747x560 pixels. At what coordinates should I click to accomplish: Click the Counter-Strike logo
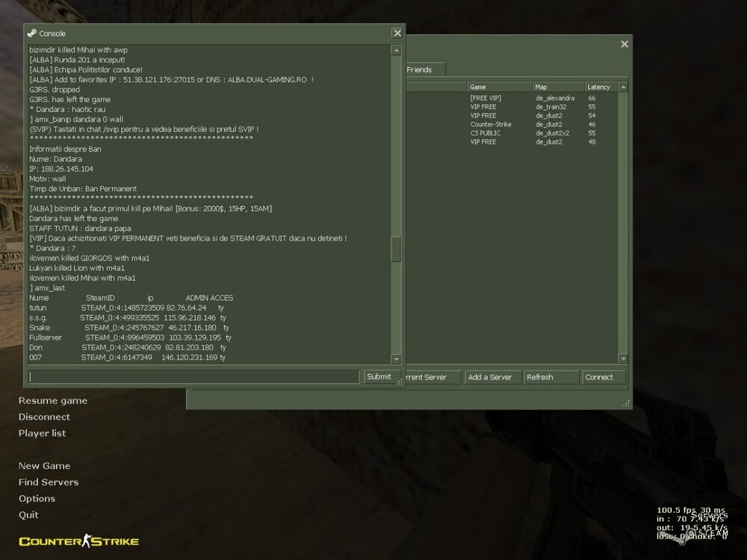(x=78, y=541)
